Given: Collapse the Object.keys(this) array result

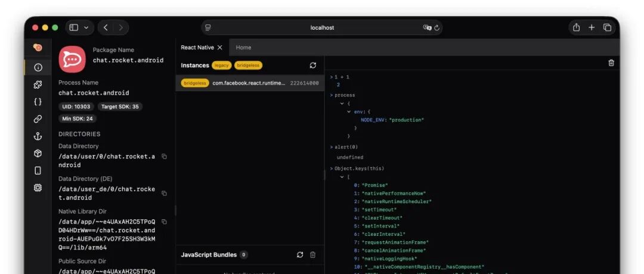Looking at the screenshot, I should [342, 177].
